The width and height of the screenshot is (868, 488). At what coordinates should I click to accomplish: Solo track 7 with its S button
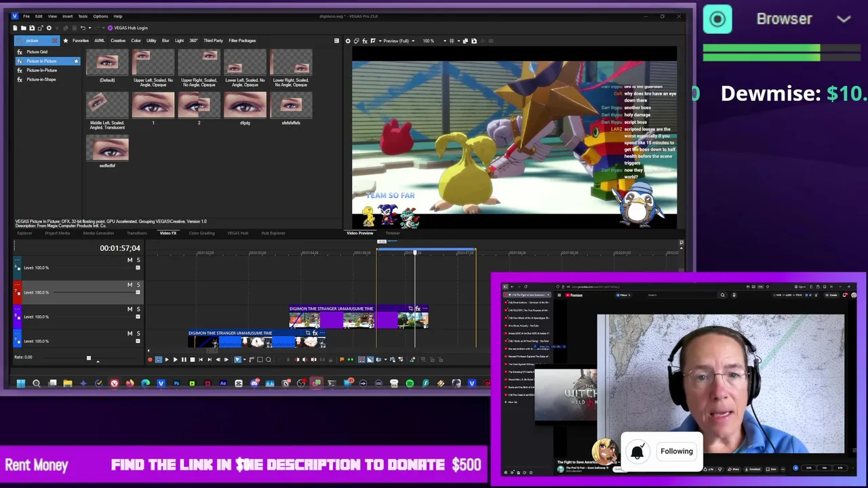tap(138, 285)
